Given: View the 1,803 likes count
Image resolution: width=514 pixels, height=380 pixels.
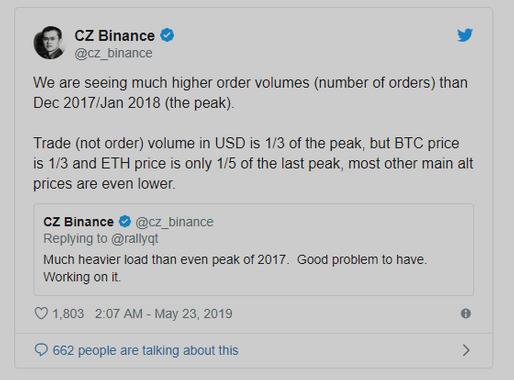Looking at the screenshot, I should point(68,314).
